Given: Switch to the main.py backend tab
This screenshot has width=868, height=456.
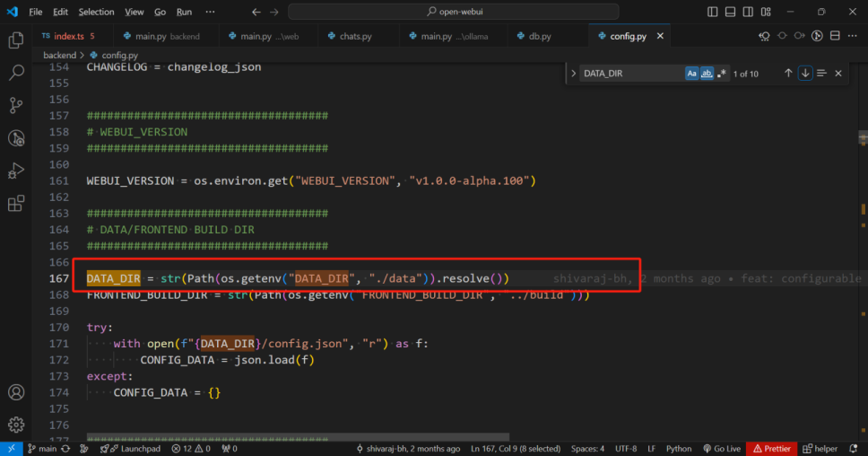Looking at the screenshot, I should click(x=167, y=36).
